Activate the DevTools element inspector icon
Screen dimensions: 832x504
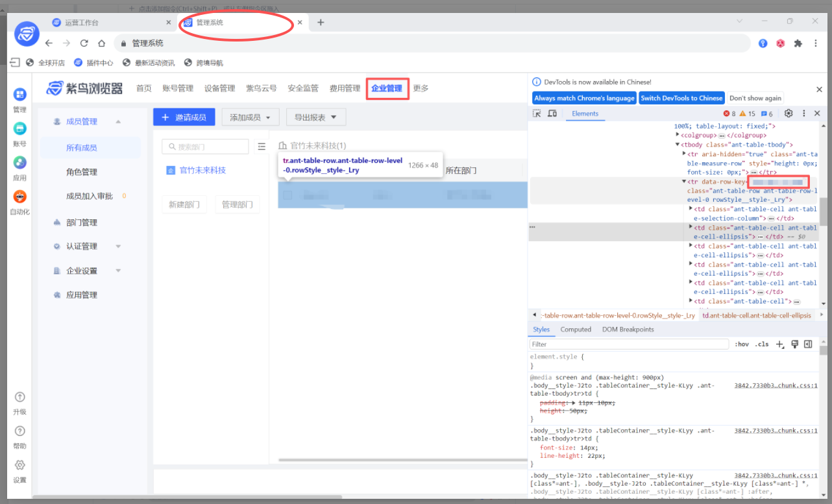[x=537, y=114]
